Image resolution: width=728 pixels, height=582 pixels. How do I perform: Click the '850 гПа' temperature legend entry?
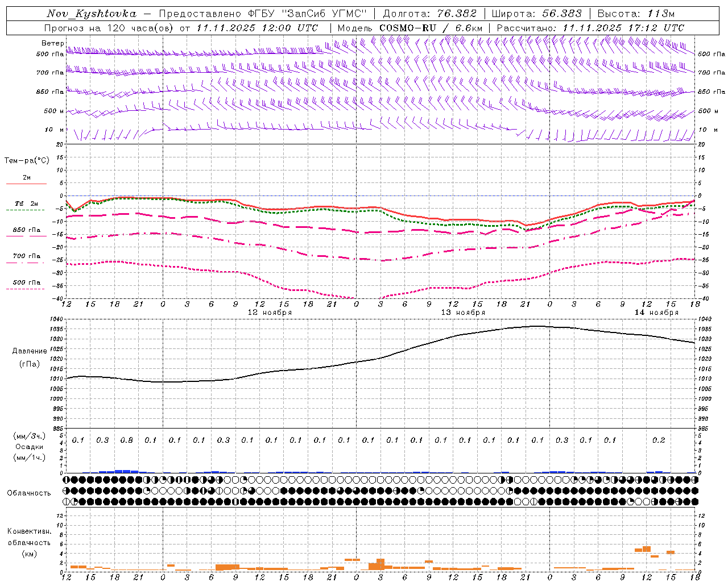pos(27,230)
